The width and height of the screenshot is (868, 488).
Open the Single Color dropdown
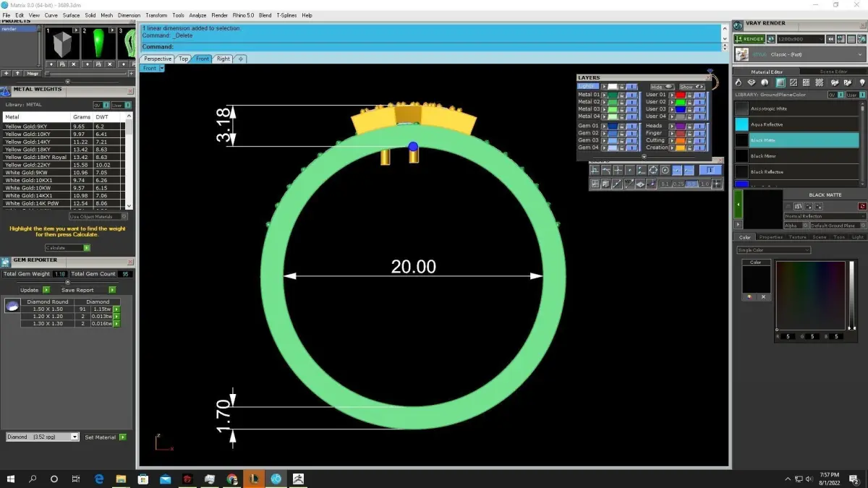774,250
